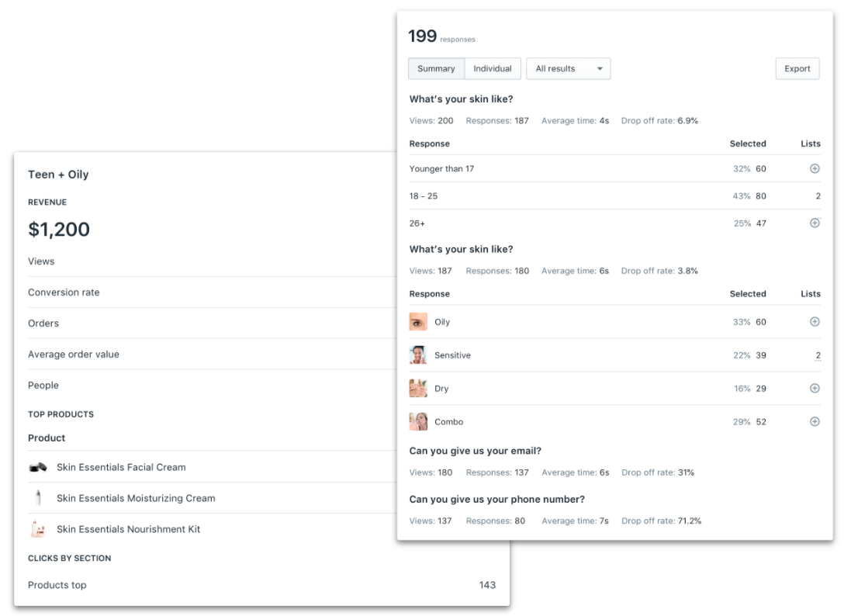Click the Views row in Teen + Oily card
The width and height of the screenshot is (844, 616).
click(x=212, y=261)
